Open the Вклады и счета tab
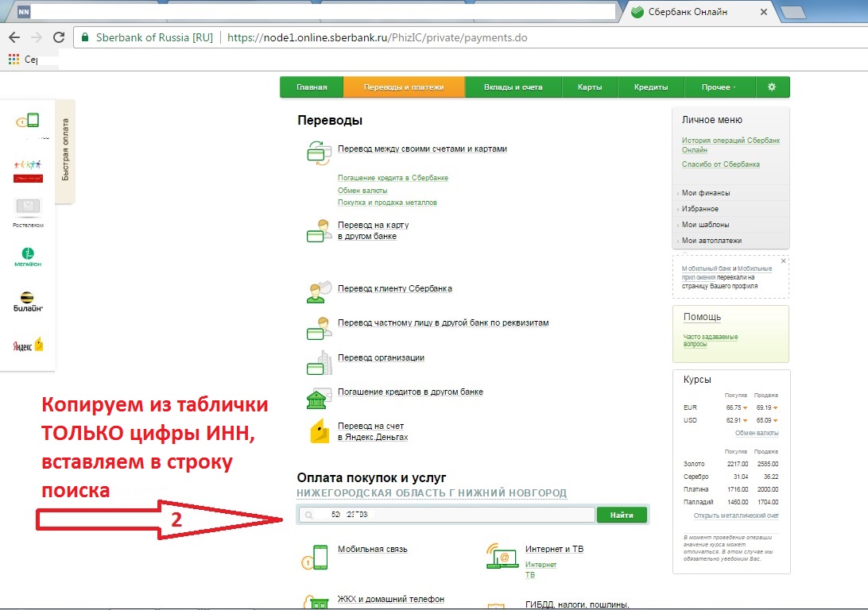Viewport: 868px width, 610px height. 513,87
